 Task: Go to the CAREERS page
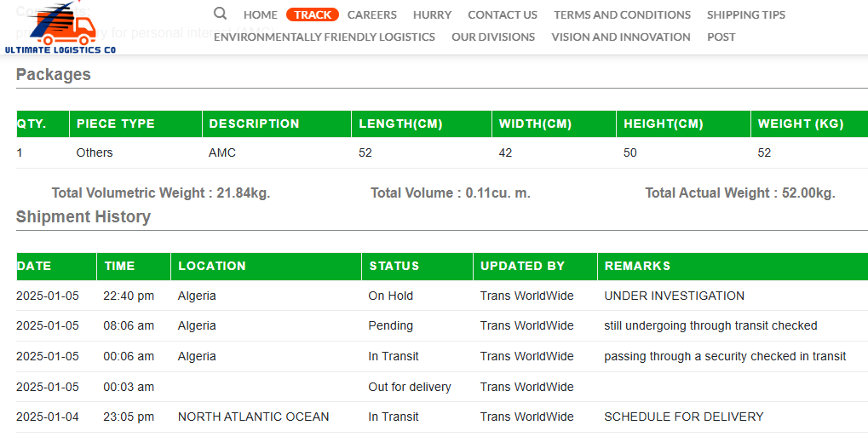[x=372, y=15]
